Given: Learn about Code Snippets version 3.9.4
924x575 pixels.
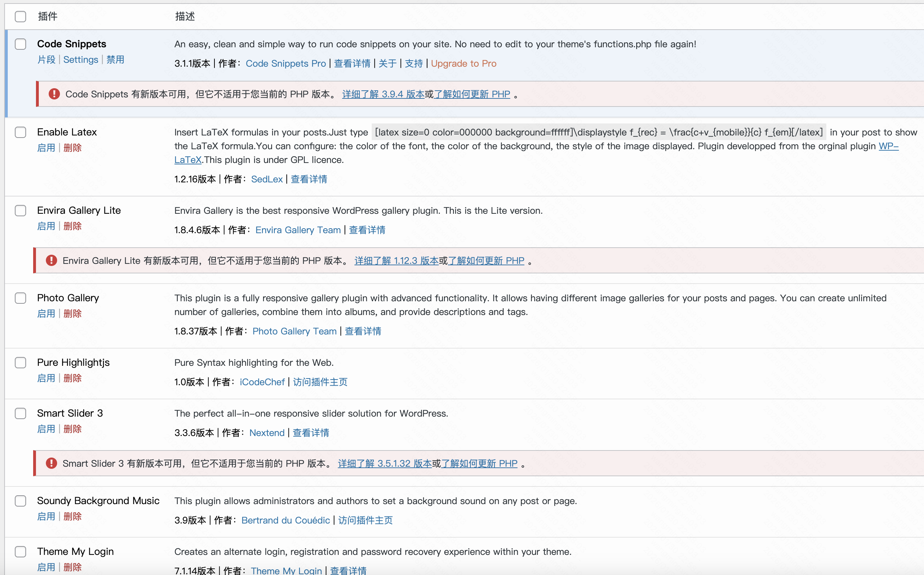Looking at the screenshot, I should pyautogui.click(x=383, y=94).
